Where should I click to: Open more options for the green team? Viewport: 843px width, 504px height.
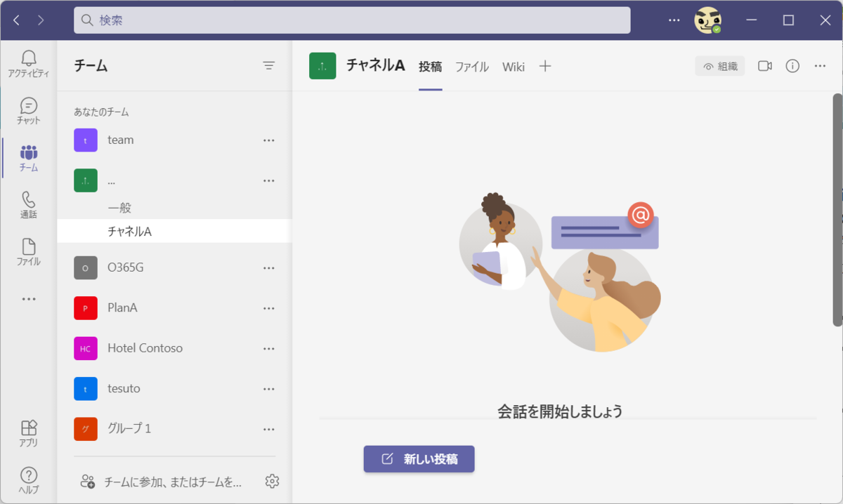pos(268,181)
